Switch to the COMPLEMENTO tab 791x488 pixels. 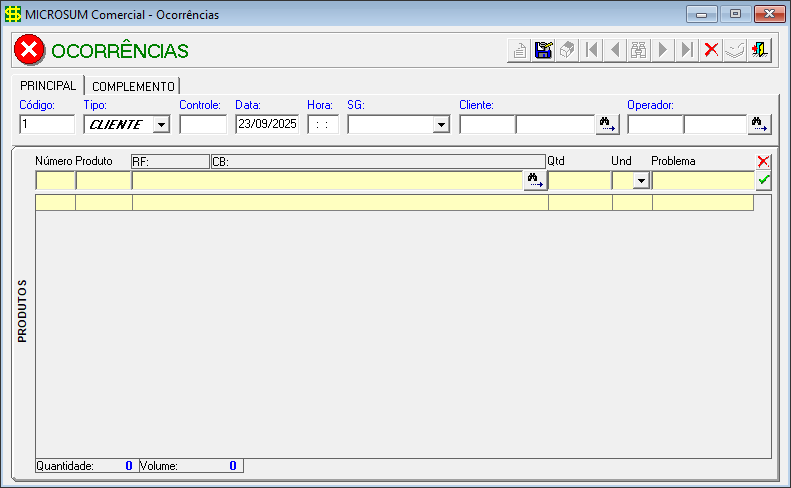pyautogui.click(x=133, y=86)
